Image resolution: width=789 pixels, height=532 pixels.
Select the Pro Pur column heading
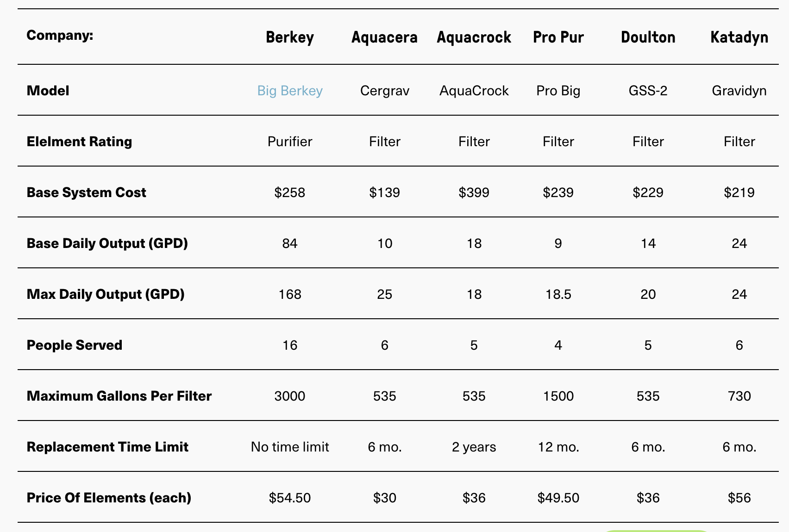[x=558, y=37]
